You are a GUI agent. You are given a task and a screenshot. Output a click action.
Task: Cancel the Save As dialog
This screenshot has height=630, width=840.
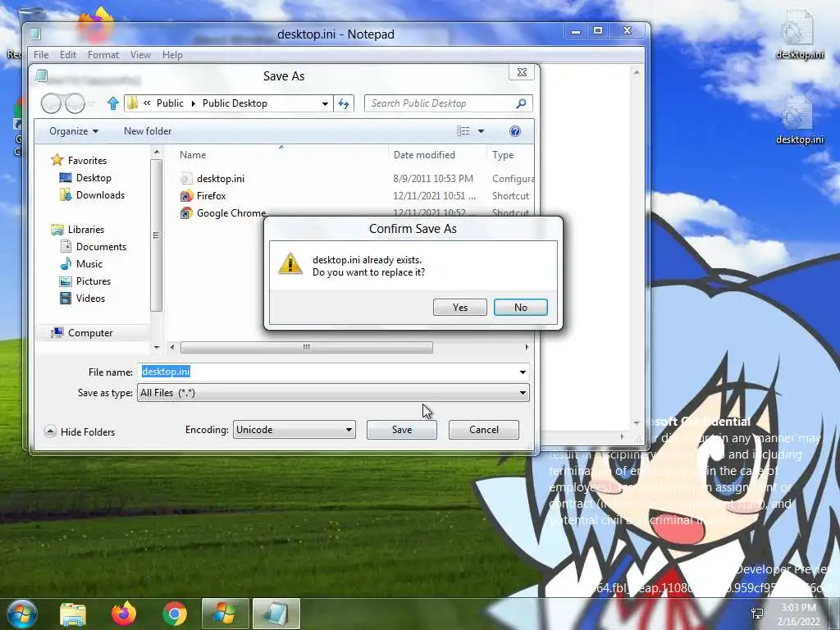pos(483,430)
